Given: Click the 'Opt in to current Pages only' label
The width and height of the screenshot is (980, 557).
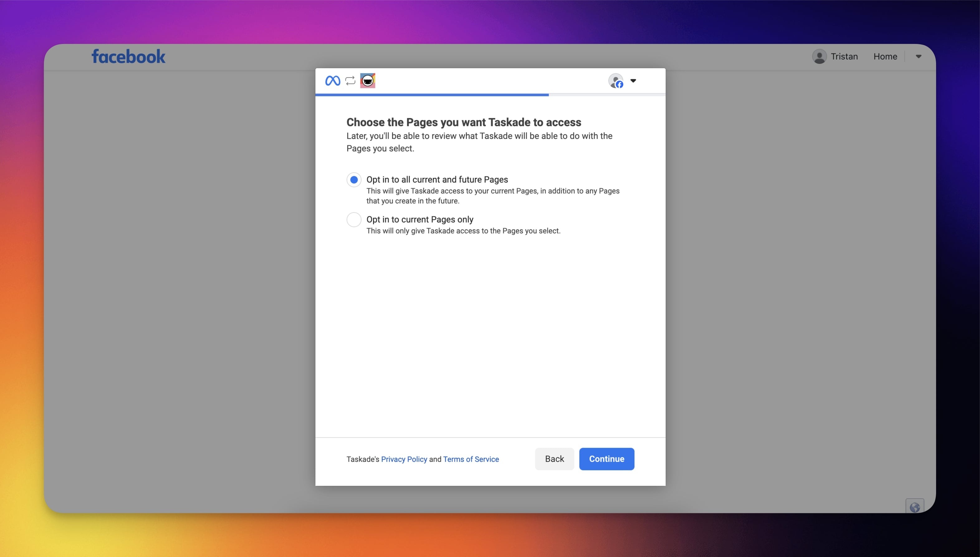Looking at the screenshot, I should [419, 219].
